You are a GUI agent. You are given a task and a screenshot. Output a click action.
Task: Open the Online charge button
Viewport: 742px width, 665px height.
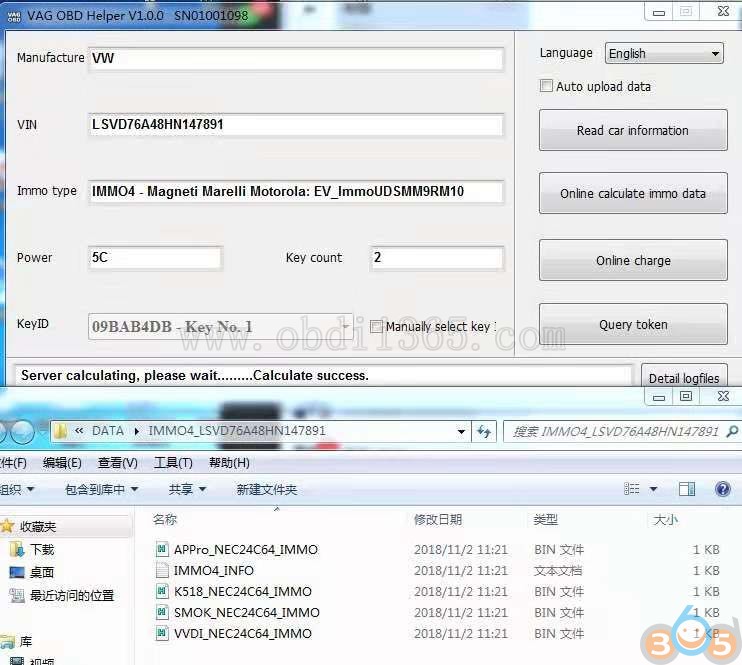click(x=633, y=260)
